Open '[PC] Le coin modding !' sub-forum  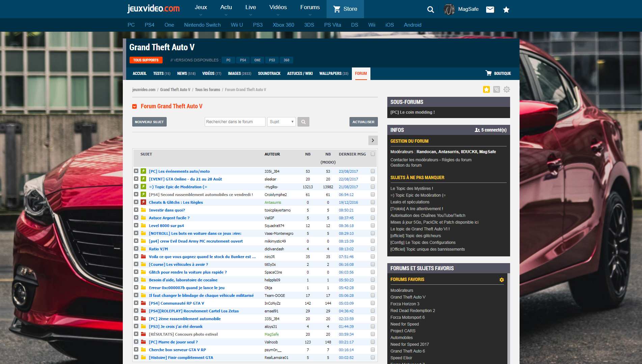click(x=413, y=112)
